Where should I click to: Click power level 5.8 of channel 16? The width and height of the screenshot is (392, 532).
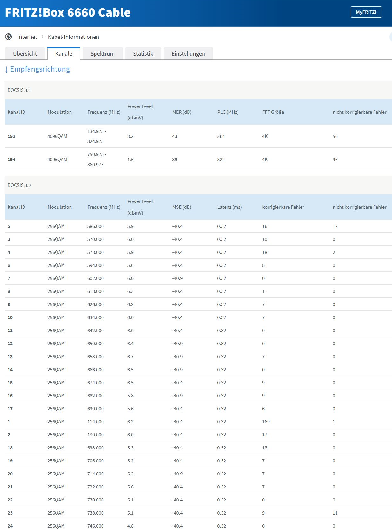[130, 396]
